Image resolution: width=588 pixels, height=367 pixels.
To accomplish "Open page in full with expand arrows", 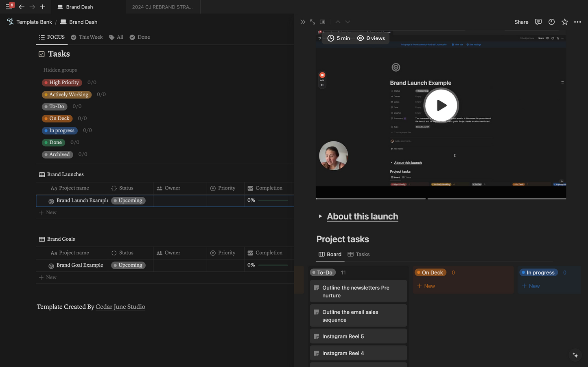I will coord(313,22).
